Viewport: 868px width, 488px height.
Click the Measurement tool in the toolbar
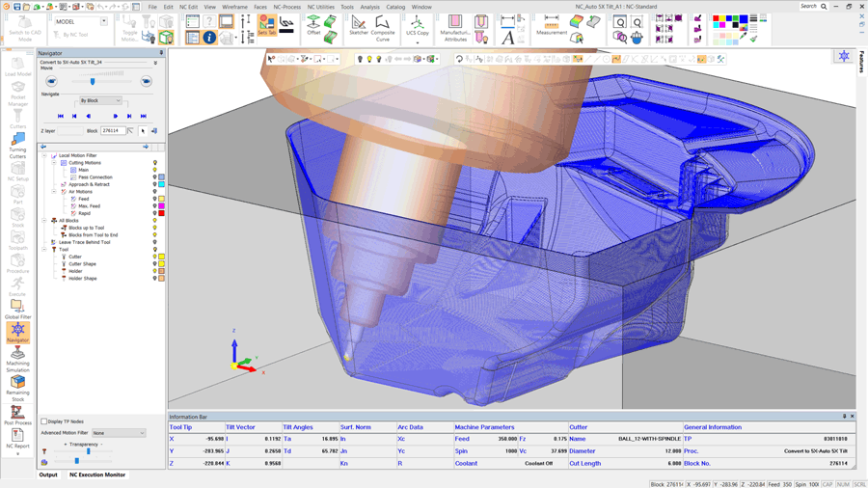[x=551, y=24]
